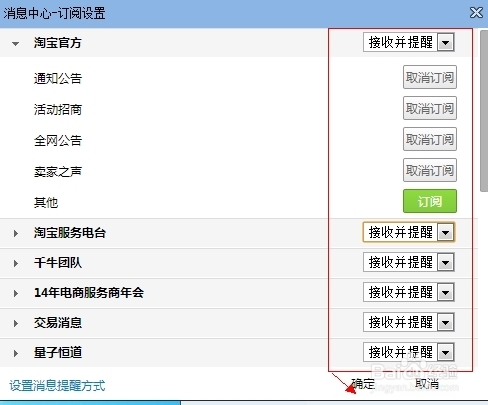The image size is (488, 405).
Task: Unsubscribe from 卖家之声
Action: click(430, 170)
